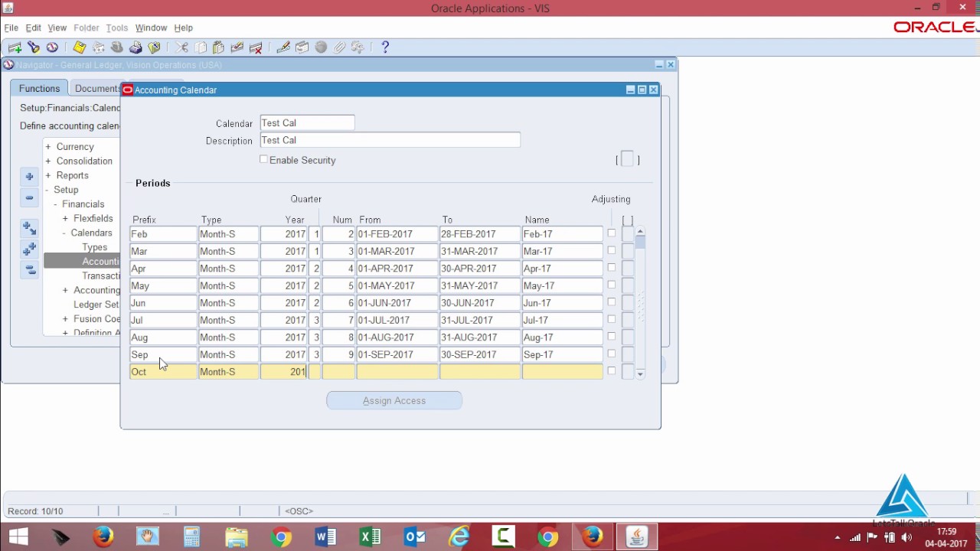
Task: Save using the yellow floppy disk icon
Action: pyautogui.click(x=80, y=47)
